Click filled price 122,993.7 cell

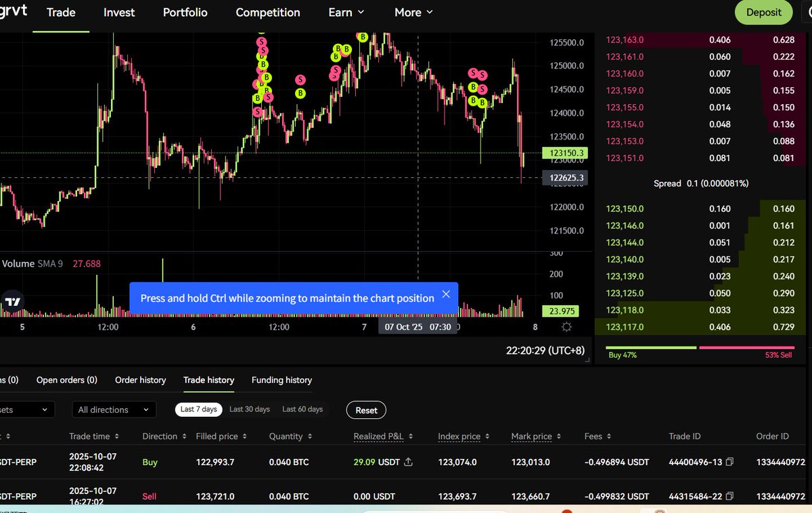(214, 462)
